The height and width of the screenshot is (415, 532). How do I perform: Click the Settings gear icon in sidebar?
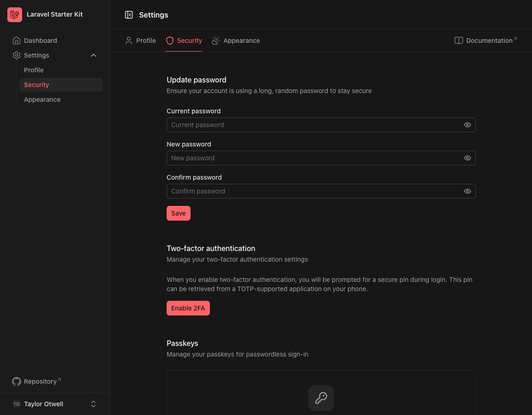click(x=16, y=55)
